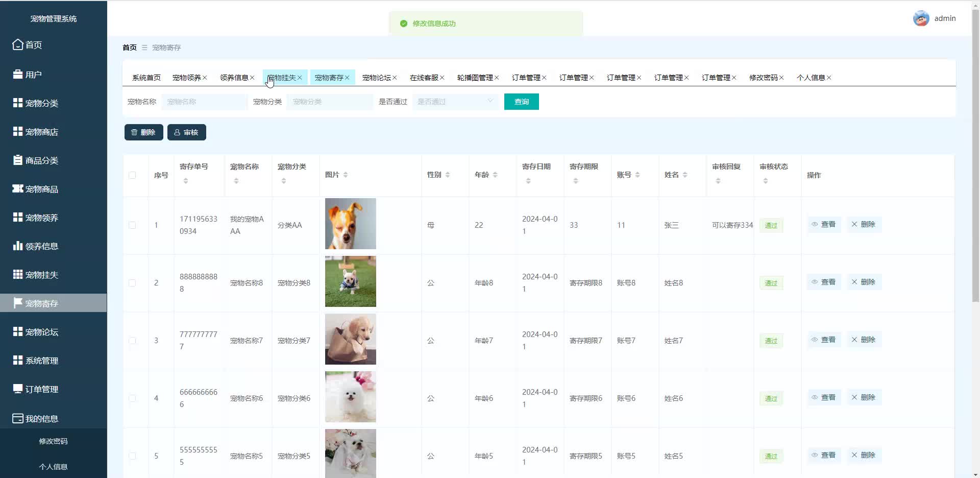Viewport: 980px width, 478px height.
Task: Close the 在线客服 tab
Action: tap(442, 78)
